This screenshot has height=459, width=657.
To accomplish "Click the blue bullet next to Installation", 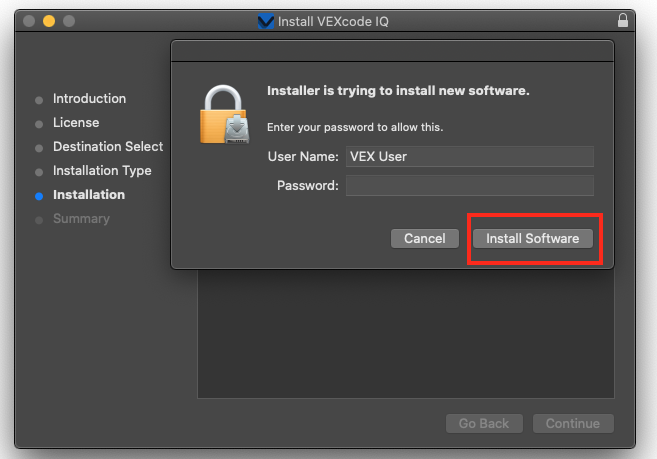I will pos(39,196).
